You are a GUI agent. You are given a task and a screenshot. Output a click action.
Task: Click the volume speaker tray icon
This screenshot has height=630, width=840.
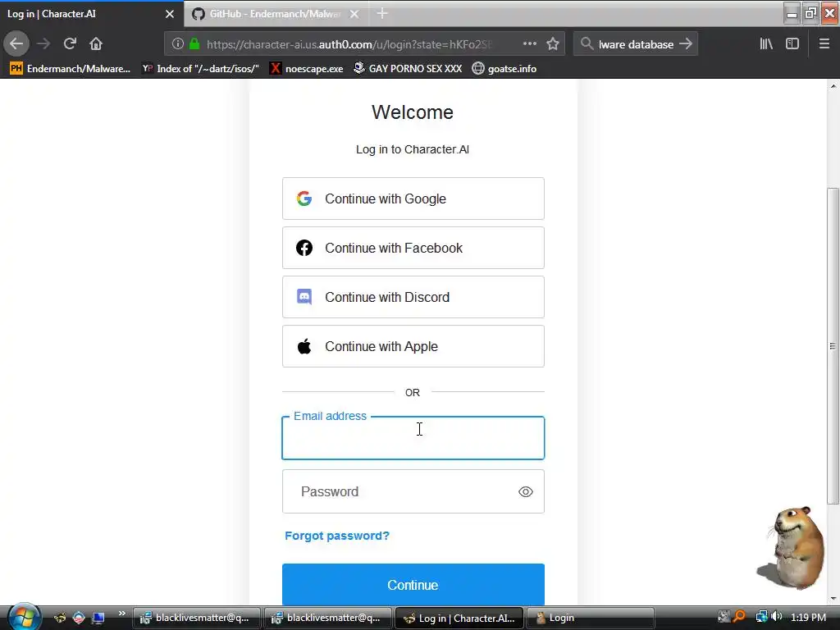click(x=776, y=617)
